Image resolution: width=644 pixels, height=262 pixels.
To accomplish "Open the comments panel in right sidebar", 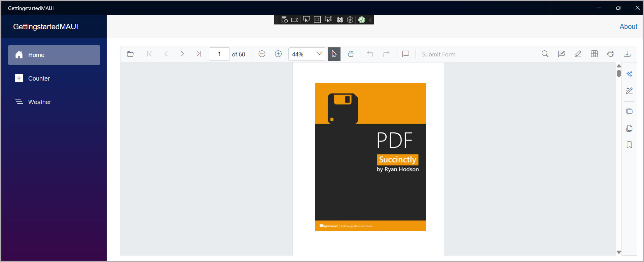I will pyautogui.click(x=630, y=112).
